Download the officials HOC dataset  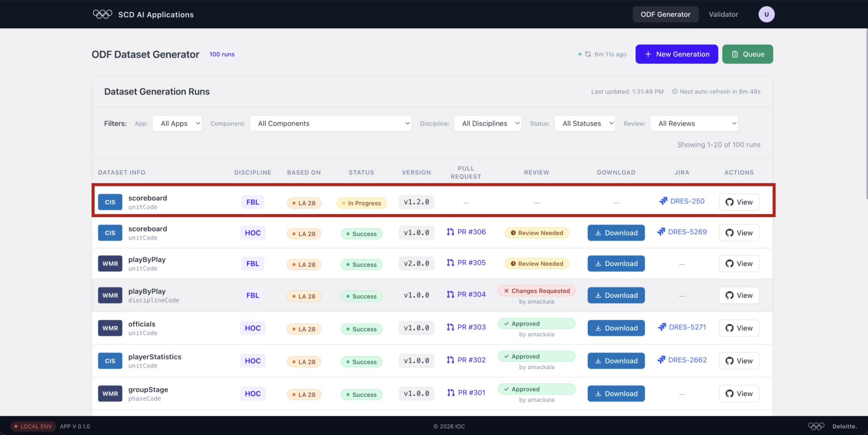(616, 328)
